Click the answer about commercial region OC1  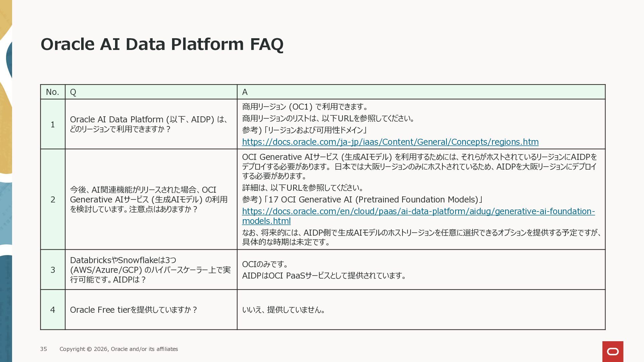point(305,107)
